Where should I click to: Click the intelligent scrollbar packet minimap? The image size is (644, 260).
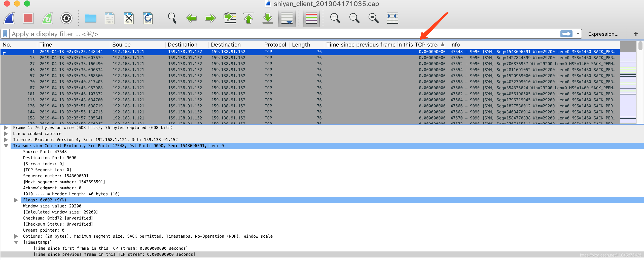click(628, 83)
